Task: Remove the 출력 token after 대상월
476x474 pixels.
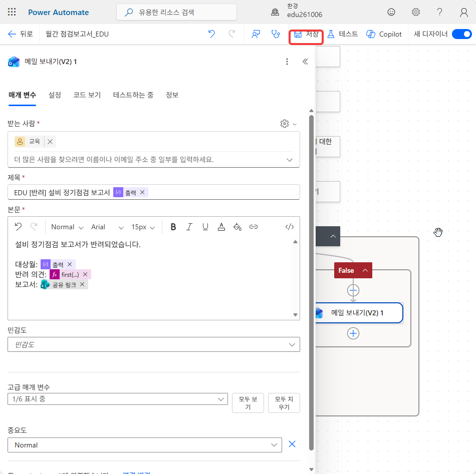Action: [x=70, y=264]
